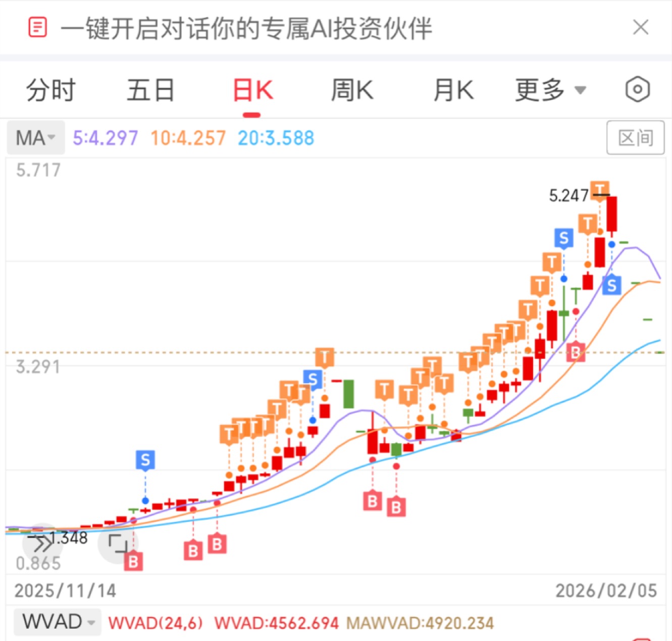Switch to the 五日 five-day tab
672x641 pixels.
(x=150, y=90)
